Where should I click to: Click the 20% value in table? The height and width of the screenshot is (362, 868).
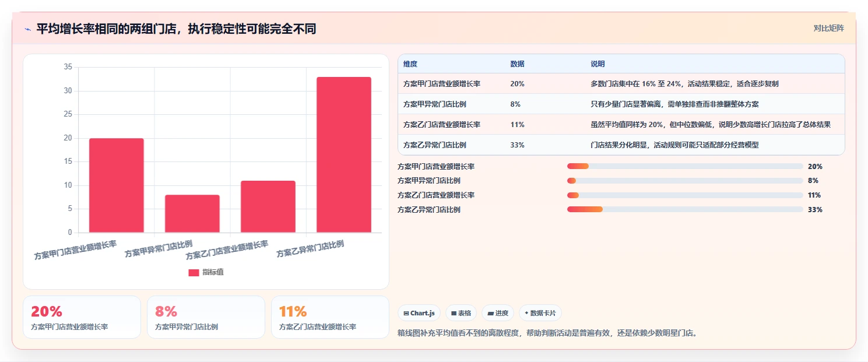[x=517, y=84]
